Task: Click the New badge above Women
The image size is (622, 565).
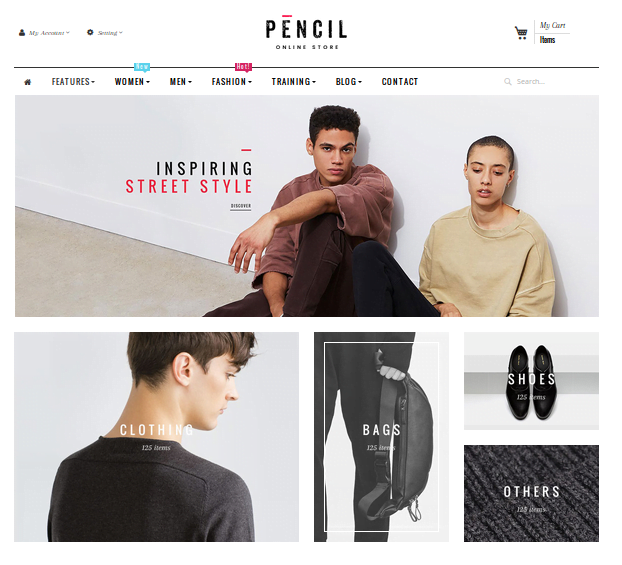Action: click(x=144, y=68)
